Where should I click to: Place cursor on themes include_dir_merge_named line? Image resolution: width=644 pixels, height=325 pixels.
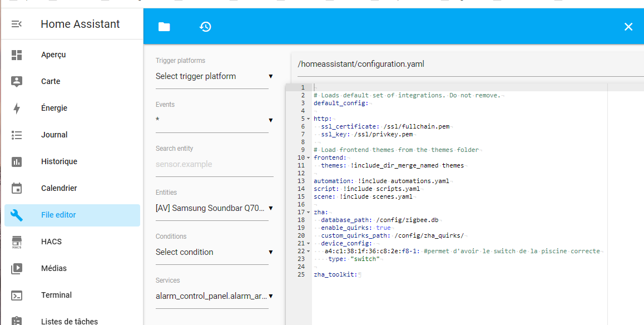pos(394,166)
